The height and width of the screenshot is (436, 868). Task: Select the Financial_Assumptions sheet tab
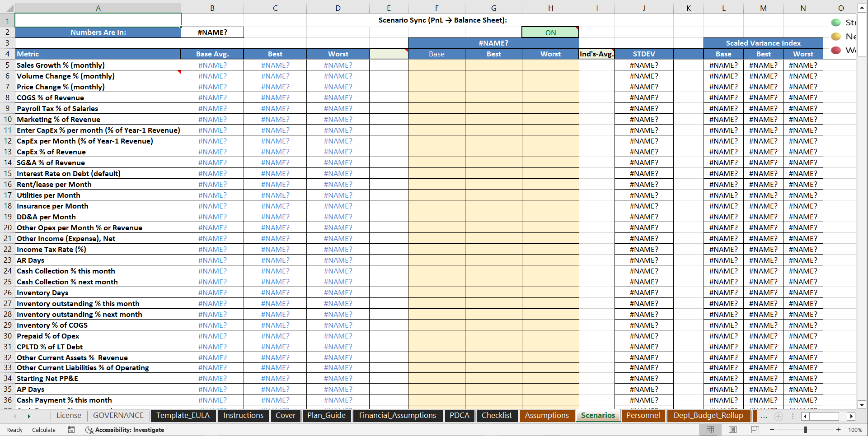click(x=398, y=416)
